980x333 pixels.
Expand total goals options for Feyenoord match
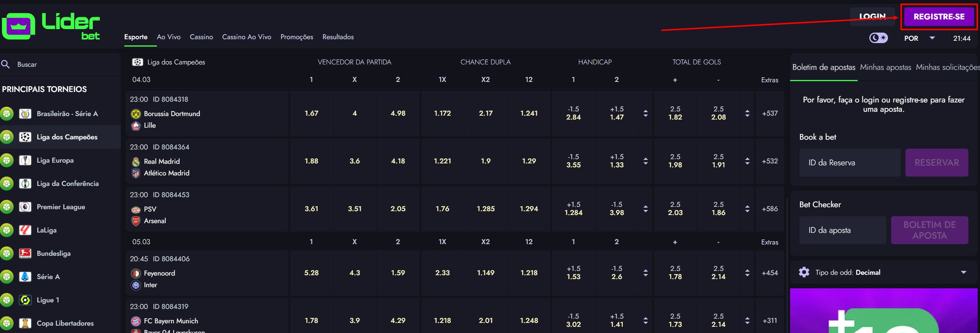(x=747, y=273)
